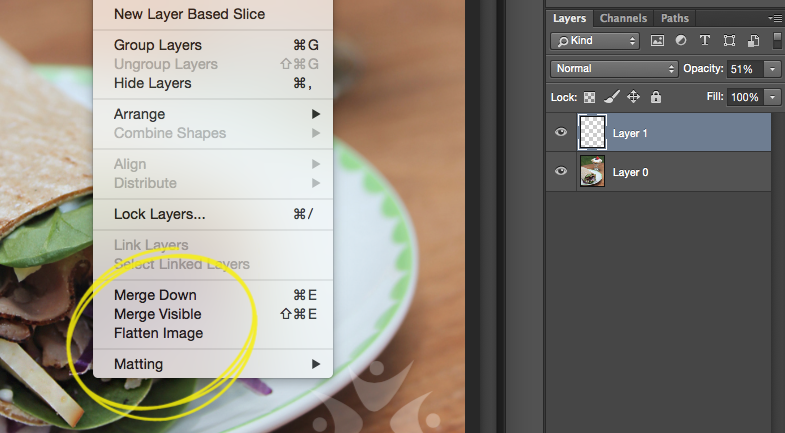Viewport: 785px width, 433px height.
Task: Click the Opacity label
Action: tap(703, 69)
